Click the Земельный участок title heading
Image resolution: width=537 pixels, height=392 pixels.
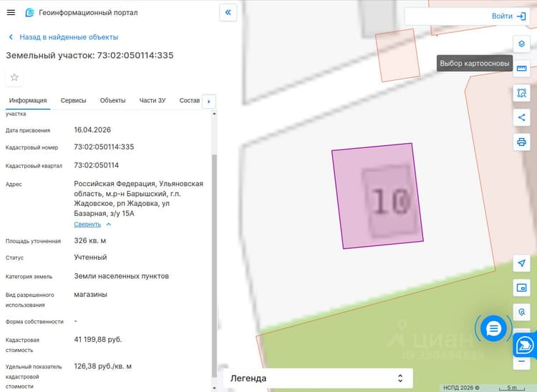pos(89,55)
